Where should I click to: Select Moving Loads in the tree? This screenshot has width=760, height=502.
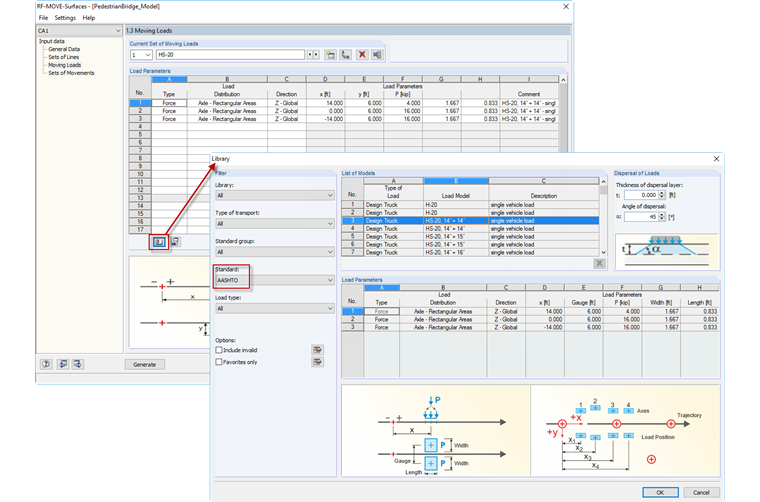tap(64, 65)
